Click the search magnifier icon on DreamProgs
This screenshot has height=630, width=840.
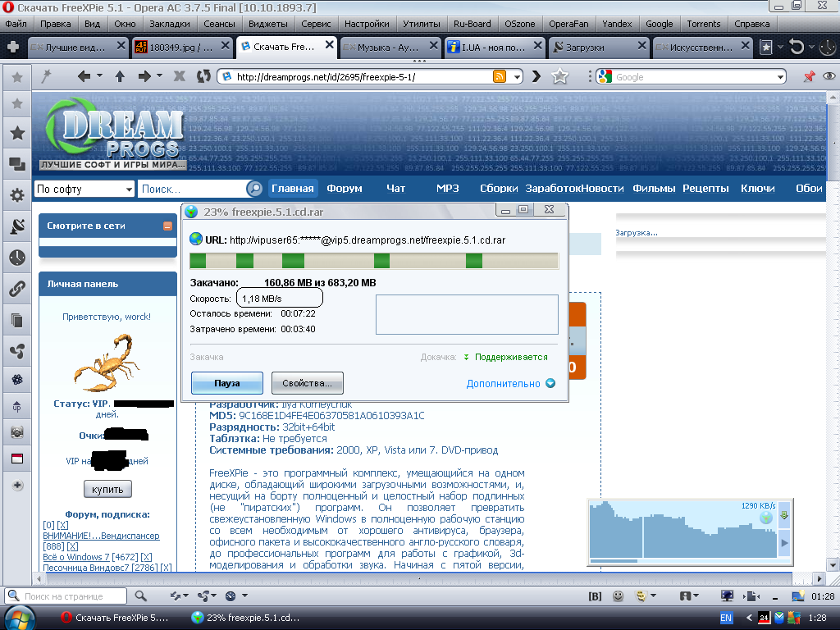254,189
